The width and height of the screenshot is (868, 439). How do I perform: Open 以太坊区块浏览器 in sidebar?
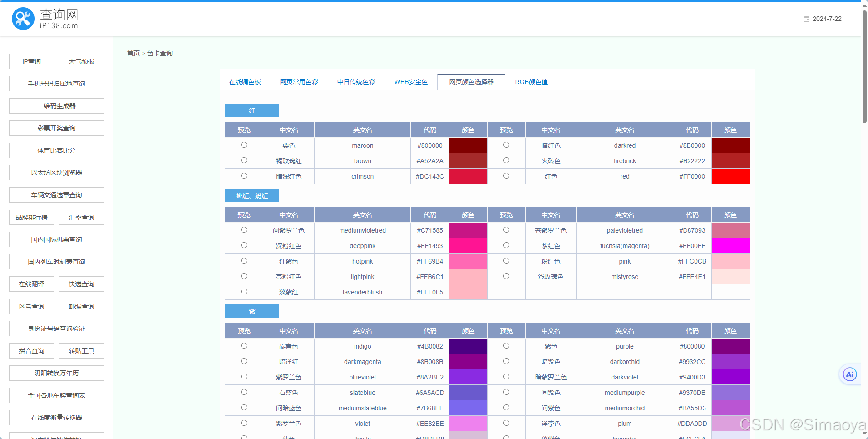[57, 173]
